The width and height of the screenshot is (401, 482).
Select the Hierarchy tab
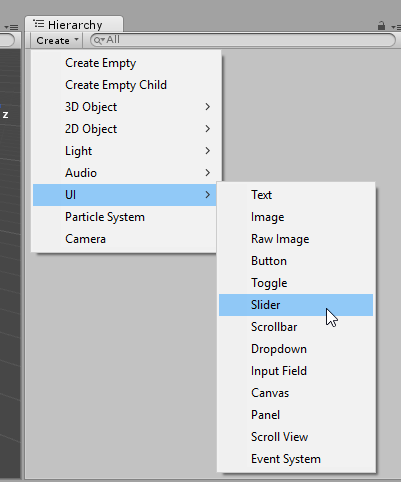(74, 24)
